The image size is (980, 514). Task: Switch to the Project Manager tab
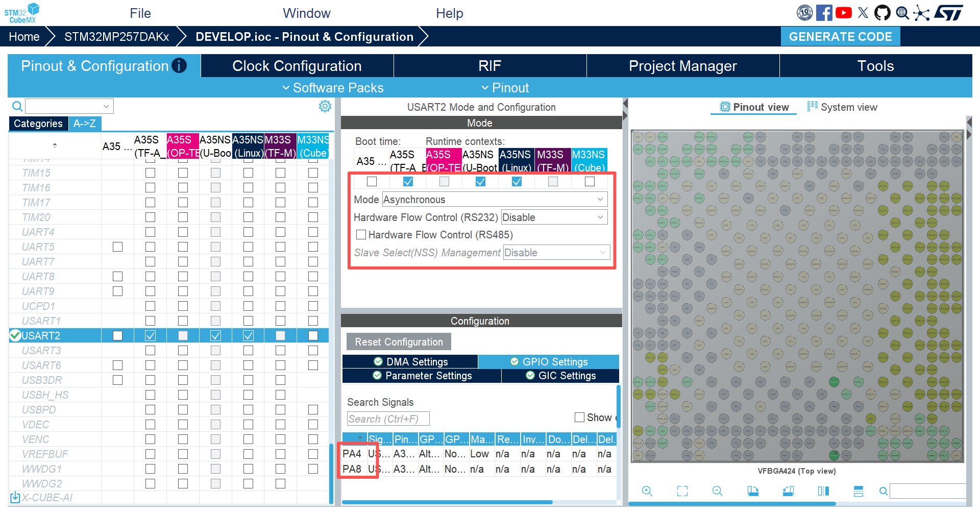683,66
